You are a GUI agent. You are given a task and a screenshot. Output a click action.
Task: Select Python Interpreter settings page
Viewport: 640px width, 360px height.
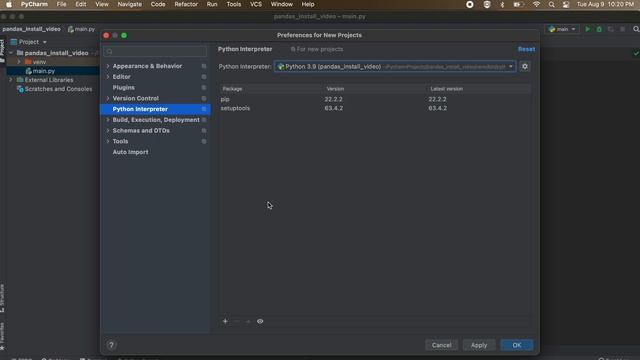click(x=155, y=109)
